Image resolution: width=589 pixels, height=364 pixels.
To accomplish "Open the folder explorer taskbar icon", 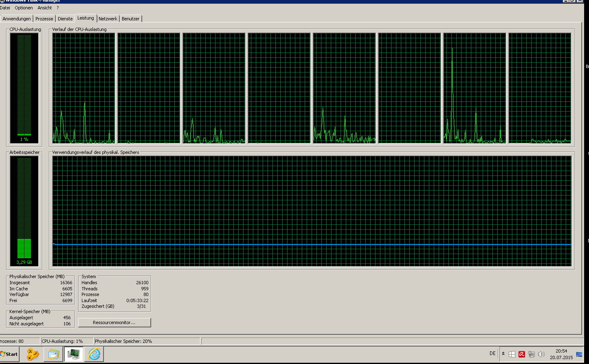I will coord(54,354).
